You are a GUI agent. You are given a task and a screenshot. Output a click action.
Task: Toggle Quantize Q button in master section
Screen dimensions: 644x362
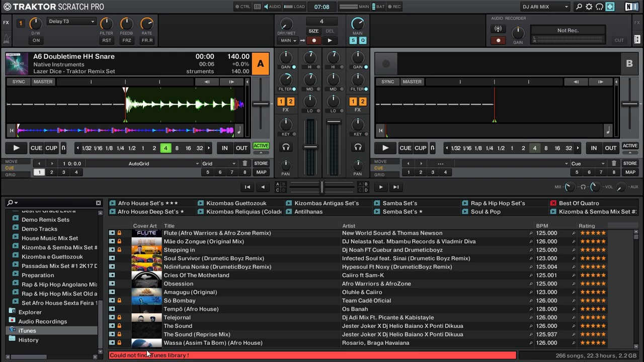(x=362, y=40)
